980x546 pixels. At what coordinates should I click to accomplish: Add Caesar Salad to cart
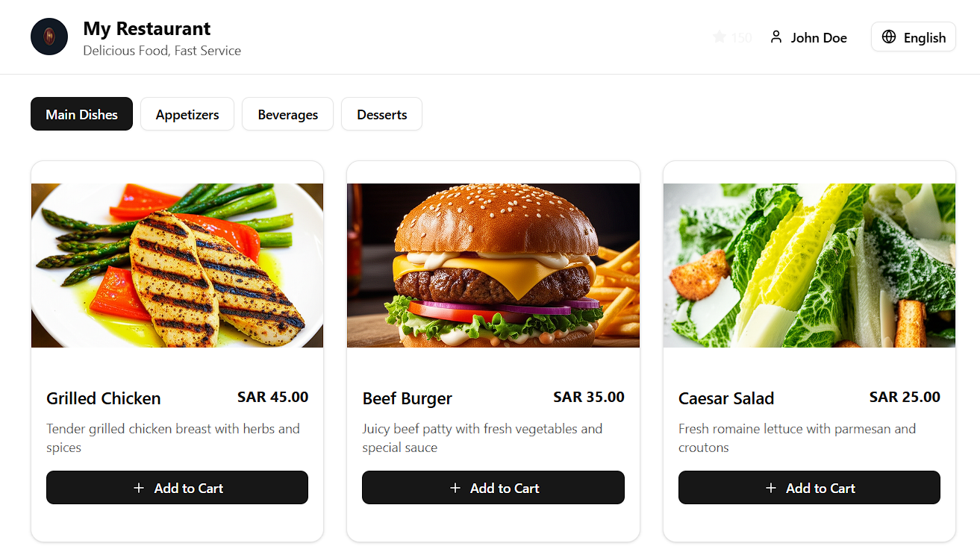coord(809,488)
